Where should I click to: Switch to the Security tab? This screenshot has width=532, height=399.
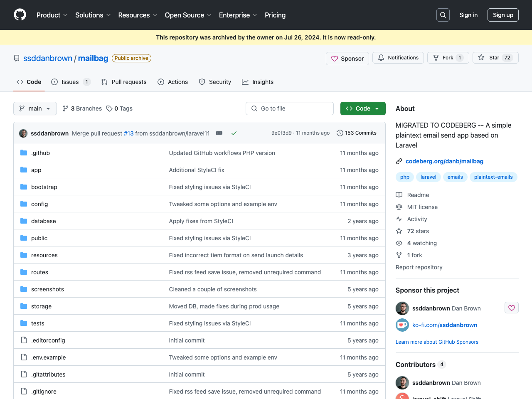click(215, 82)
